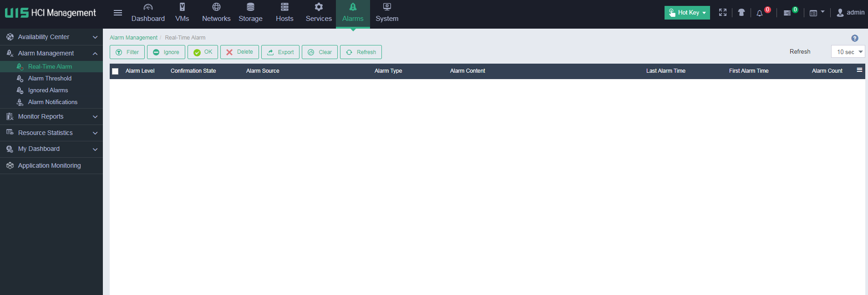Screen dimensions: 868x295
Task: Open the help question mark icon
Action: (855, 38)
